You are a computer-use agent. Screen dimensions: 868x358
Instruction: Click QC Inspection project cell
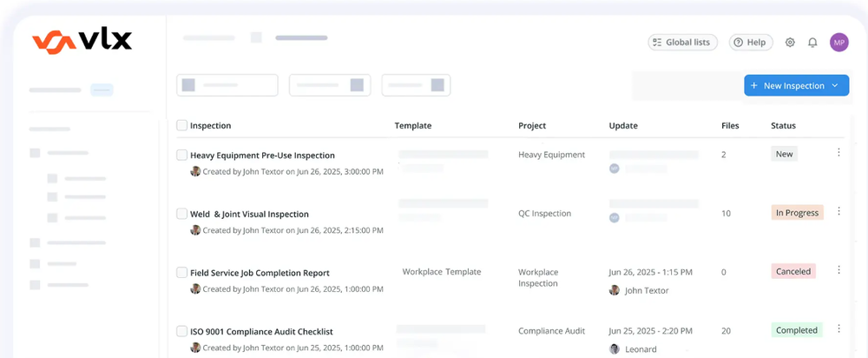click(545, 214)
